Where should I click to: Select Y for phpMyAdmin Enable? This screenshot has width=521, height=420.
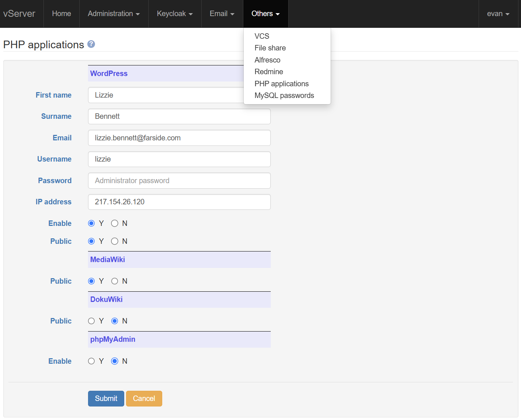click(x=91, y=361)
